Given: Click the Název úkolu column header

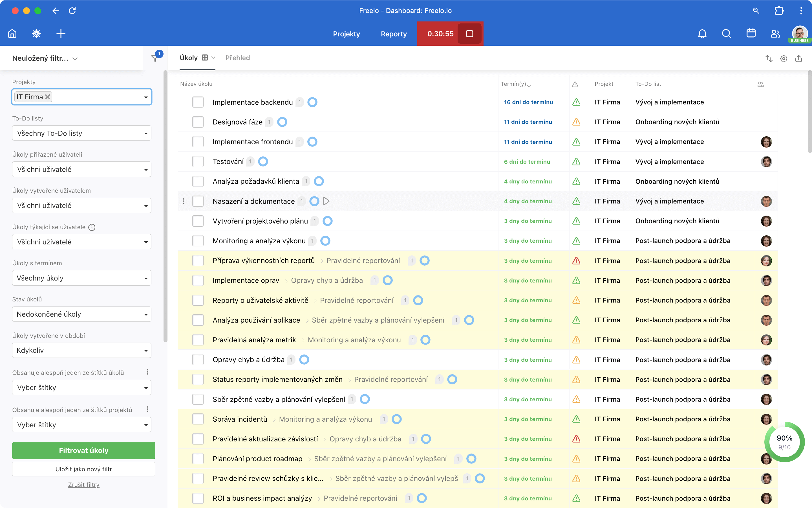Looking at the screenshot, I should [x=196, y=84].
